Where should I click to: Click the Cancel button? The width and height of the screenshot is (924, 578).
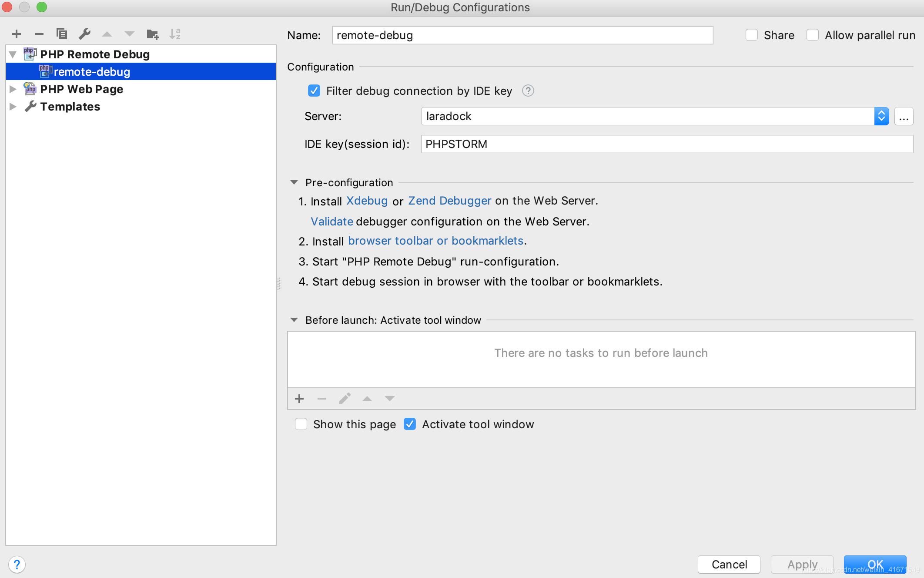(x=729, y=565)
